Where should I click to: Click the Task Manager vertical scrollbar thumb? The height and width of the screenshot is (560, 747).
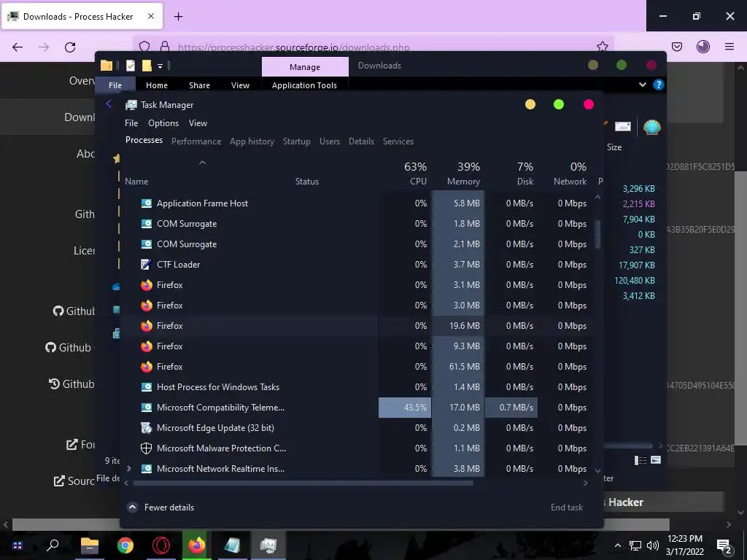point(597,234)
